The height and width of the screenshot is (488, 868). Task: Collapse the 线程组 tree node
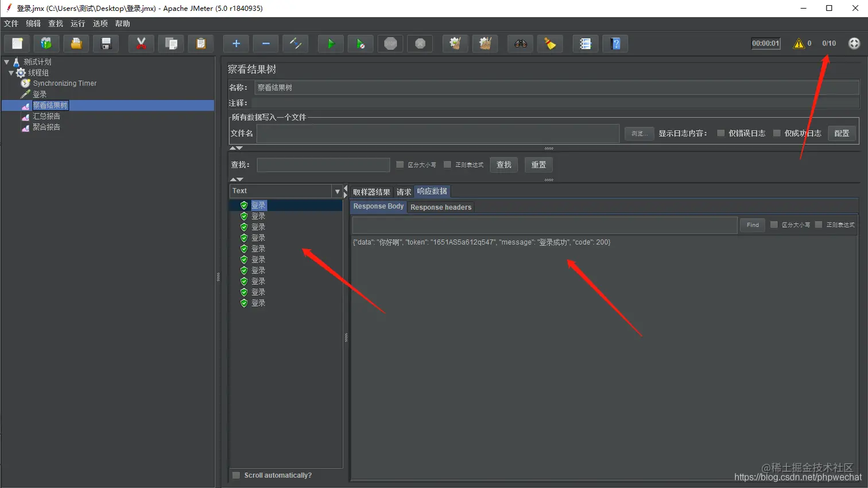[x=11, y=73]
